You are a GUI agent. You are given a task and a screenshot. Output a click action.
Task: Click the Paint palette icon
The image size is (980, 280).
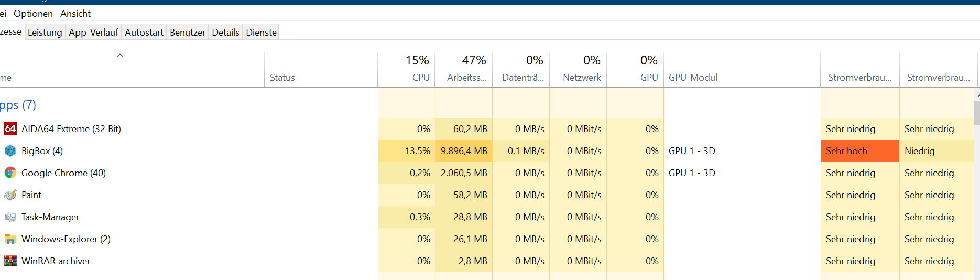(x=10, y=195)
